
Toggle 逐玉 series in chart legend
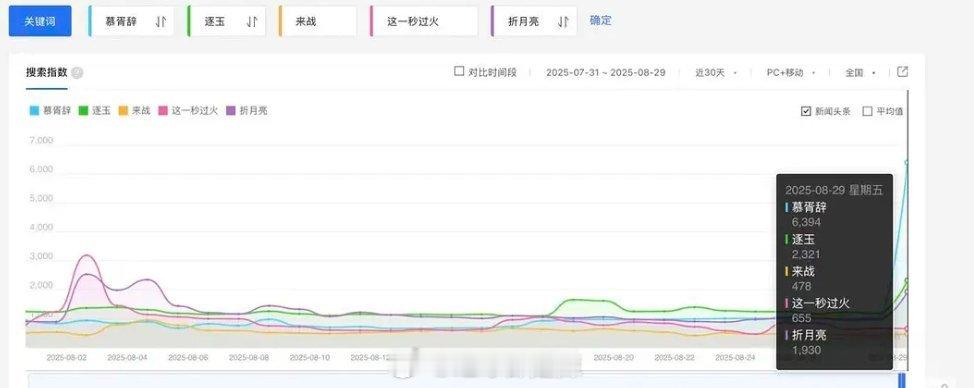click(94, 111)
